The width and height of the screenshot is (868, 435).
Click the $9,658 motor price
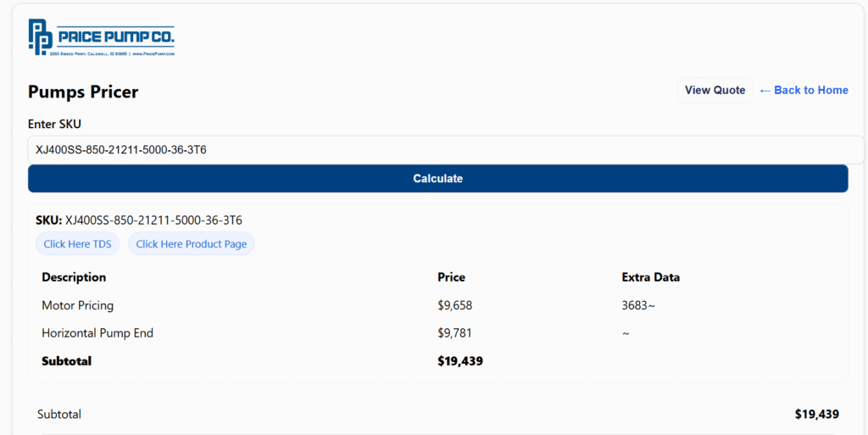[453, 305]
